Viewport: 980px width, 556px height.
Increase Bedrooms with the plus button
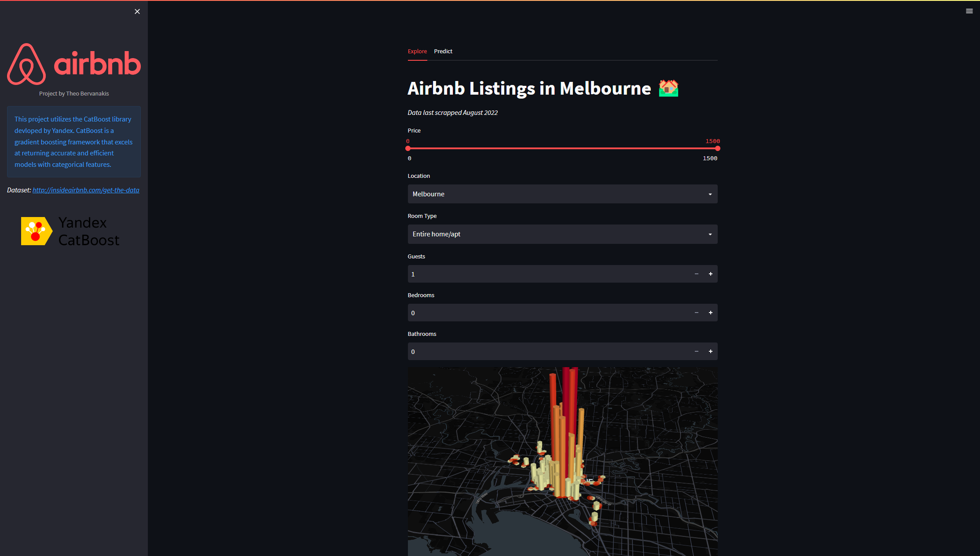tap(710, 313)
